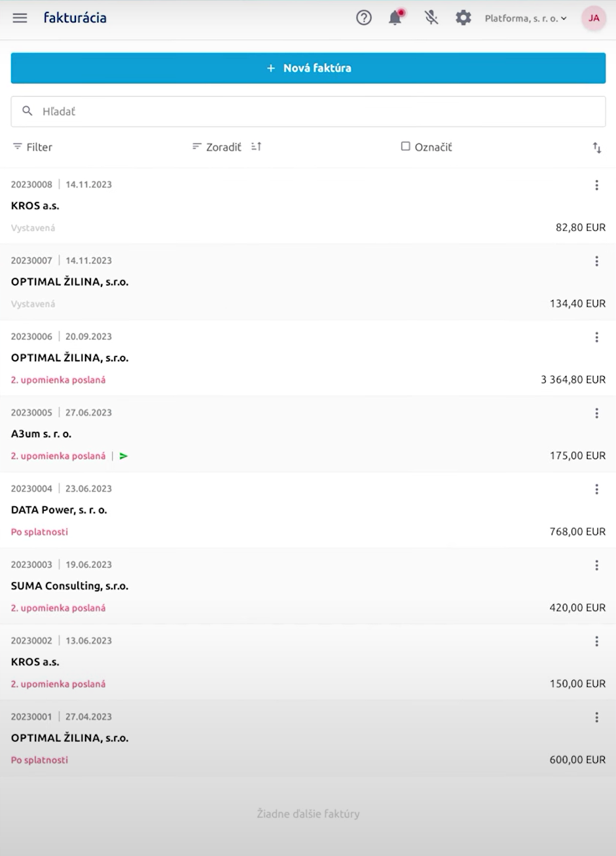Toggle the sort direction icon next to Zoradiť
This screenshot has width=616, height=856.
coord(256,147)
